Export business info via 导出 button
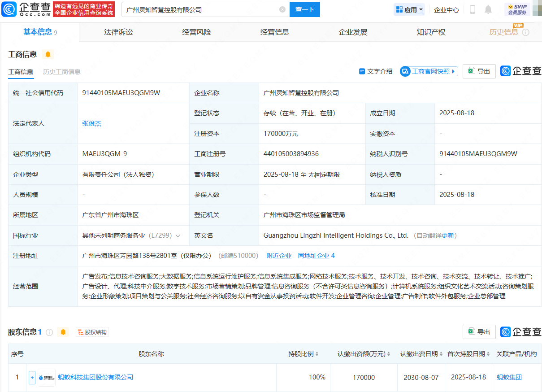Image resolution: width=542 pixels, height=392 pixels. (479, 71)
